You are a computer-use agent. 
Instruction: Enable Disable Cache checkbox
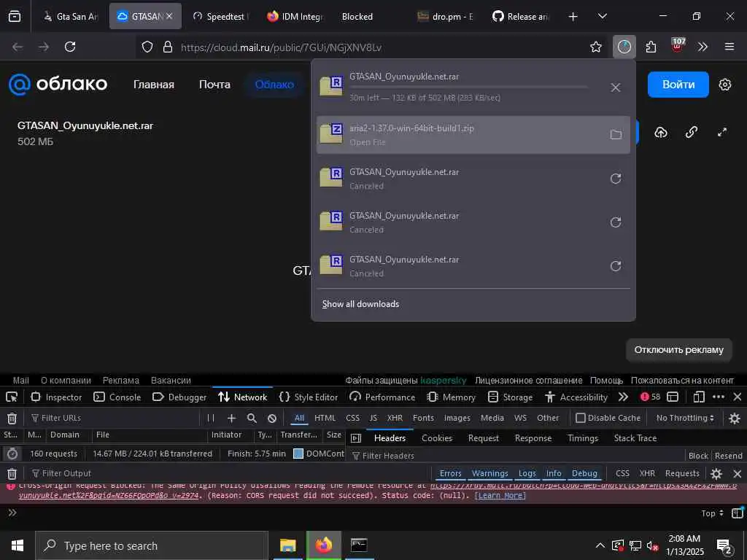pyautogui.click(x=580, y=418)
